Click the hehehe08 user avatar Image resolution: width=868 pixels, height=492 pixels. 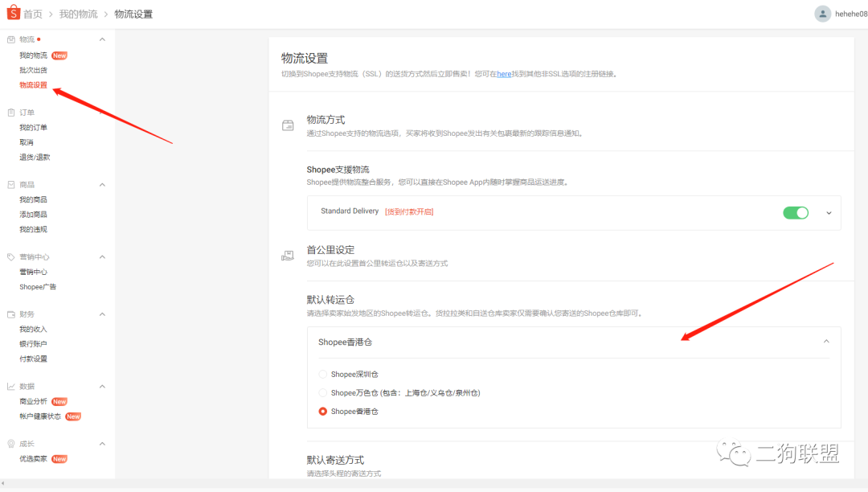coord(822,13)
